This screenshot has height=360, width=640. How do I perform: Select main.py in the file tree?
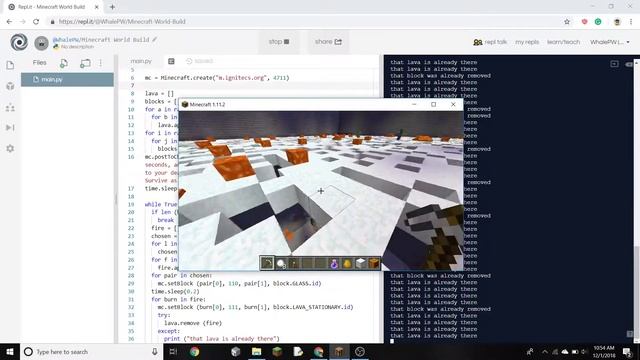pyautogui.click(x=67, y=80)
